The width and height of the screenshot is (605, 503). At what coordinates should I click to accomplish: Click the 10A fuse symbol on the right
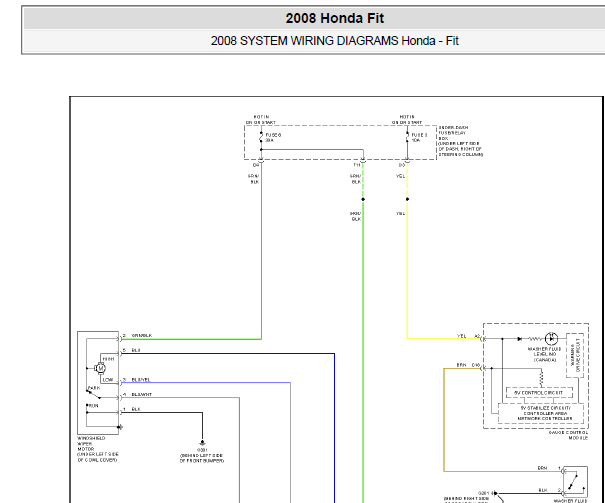[407, 137]
